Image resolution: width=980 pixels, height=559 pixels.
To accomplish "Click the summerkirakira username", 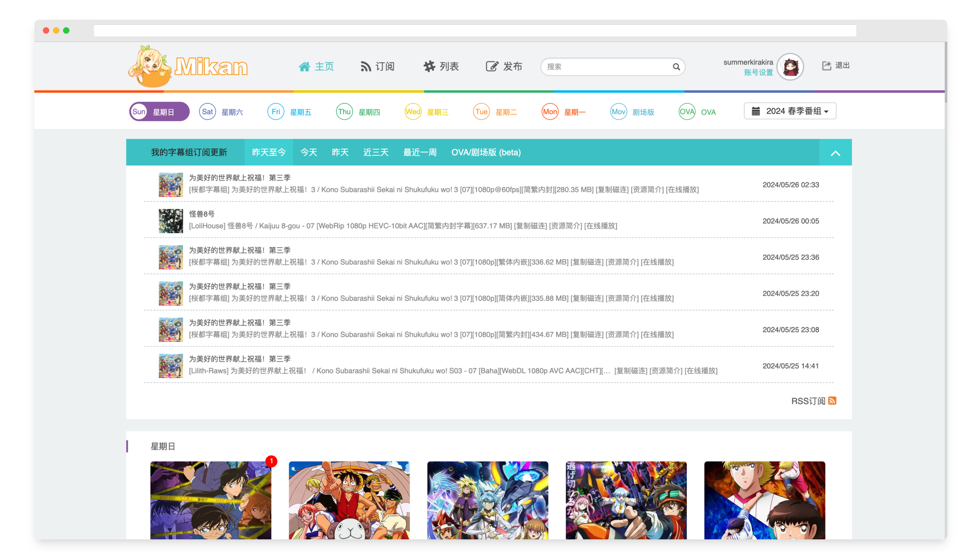I will (x=748, y=62).
